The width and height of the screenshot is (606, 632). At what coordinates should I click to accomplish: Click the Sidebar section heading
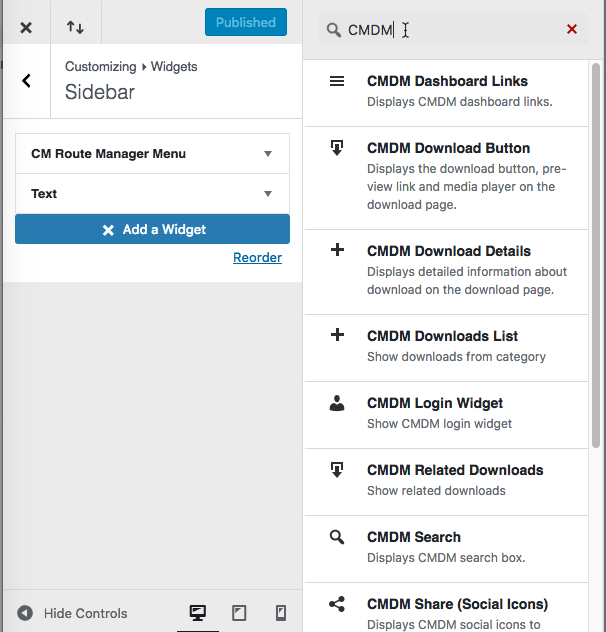pyautogui.click(x=100, y=92)
